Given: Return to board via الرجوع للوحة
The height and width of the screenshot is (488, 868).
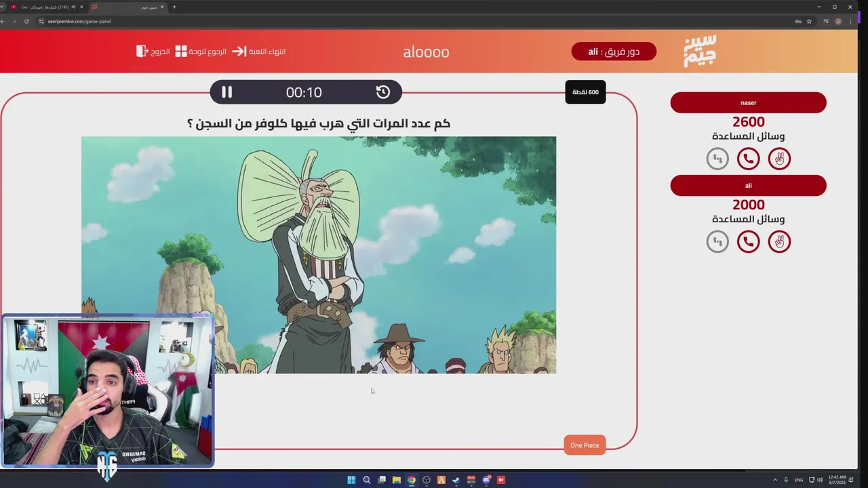Looking at the screenshot, I should [x=209, y=52].
